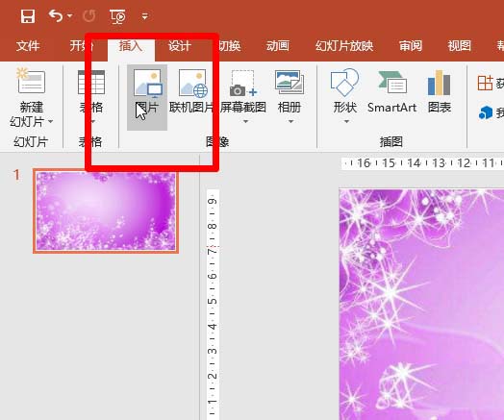The width and height of the screenshot is (504, 420).
Task: Click the 相册 photo album icon
Action: point(290,83)
